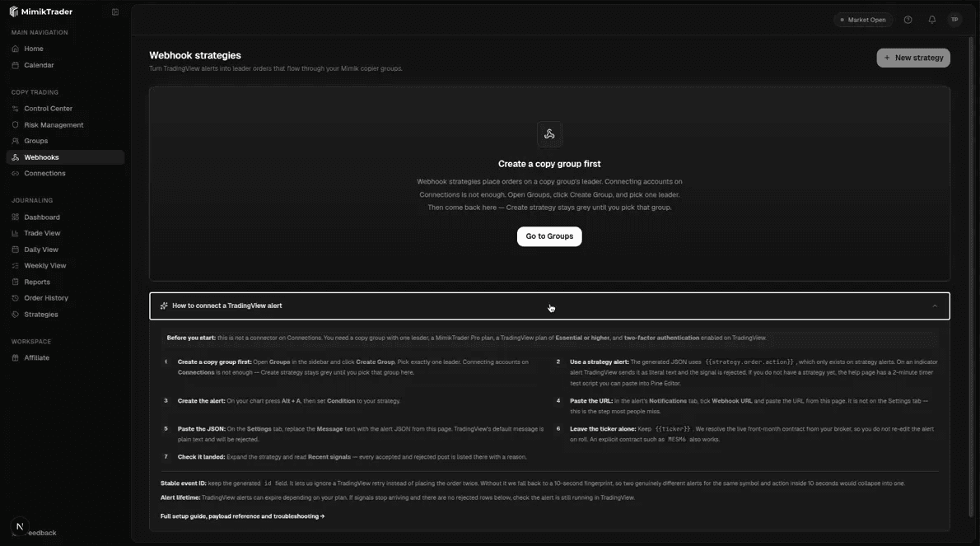Click the Risk Management shield icon
This screenshot has height=546, width=980.
16,125
